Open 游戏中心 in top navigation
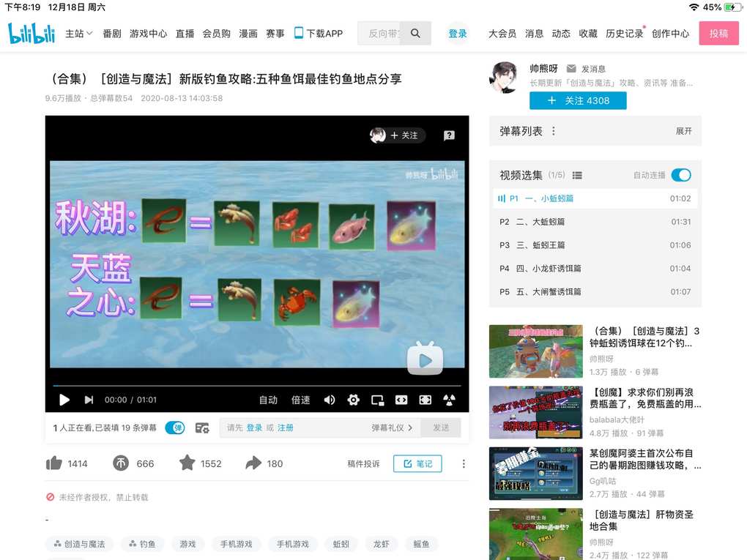 coord(148,34)
